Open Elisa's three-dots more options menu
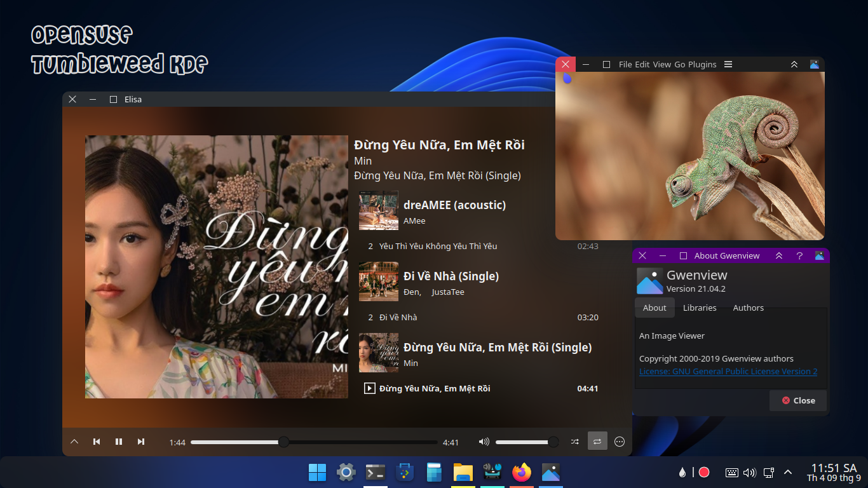 point(620,442)
